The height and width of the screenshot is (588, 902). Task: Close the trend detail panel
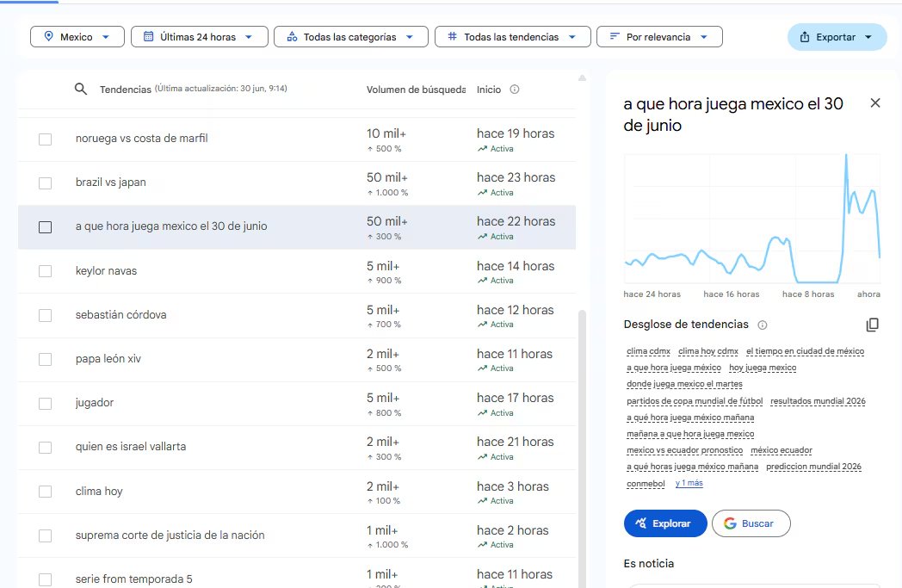click(875, 103)
